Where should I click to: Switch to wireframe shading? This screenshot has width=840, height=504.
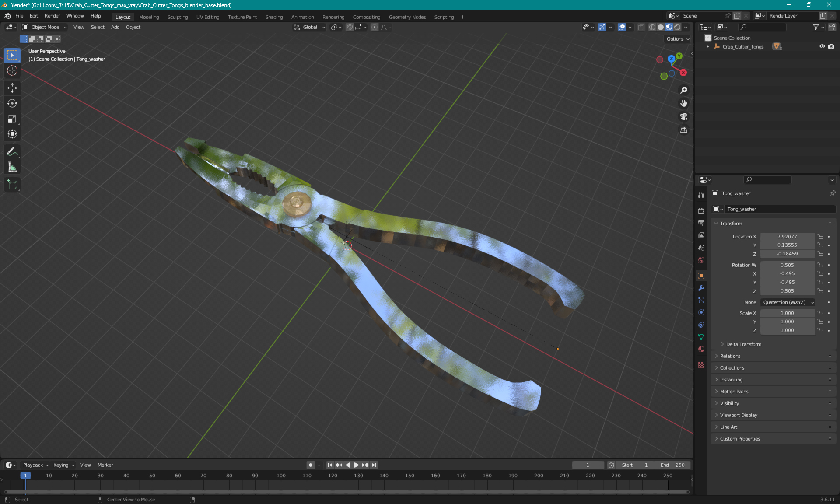point(652,27)
